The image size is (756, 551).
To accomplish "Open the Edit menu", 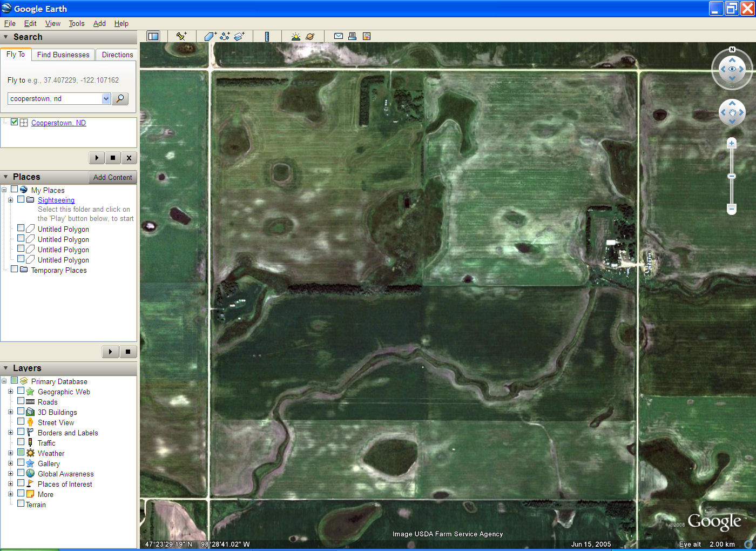I will (x=30, y=23).
